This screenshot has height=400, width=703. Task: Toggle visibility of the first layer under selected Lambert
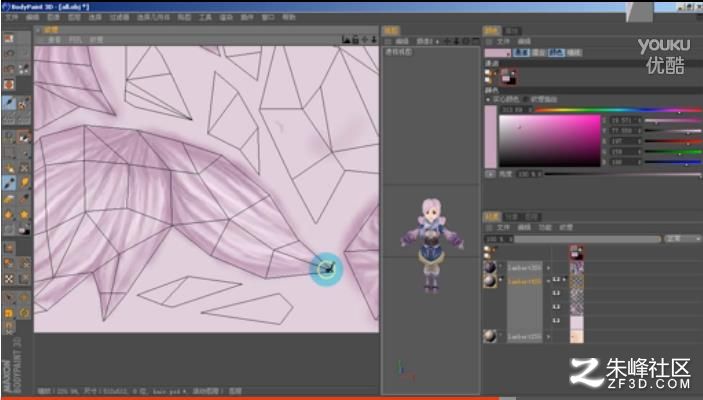pos(556,279)
